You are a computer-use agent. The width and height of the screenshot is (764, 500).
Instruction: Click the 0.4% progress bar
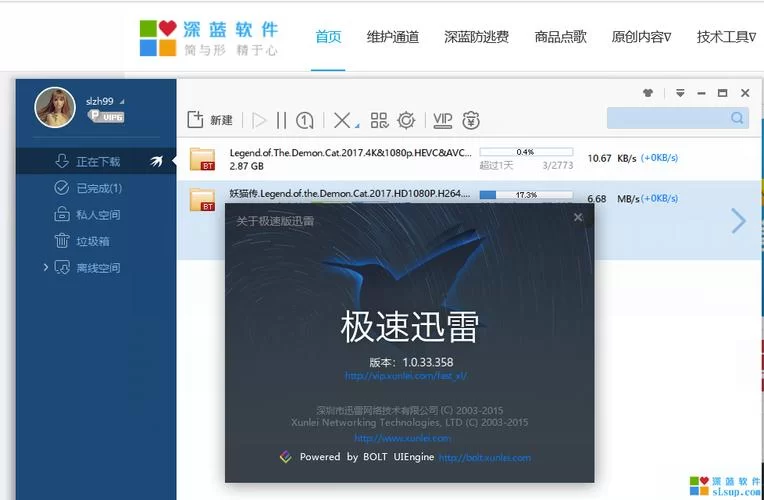tap(526, 152)
